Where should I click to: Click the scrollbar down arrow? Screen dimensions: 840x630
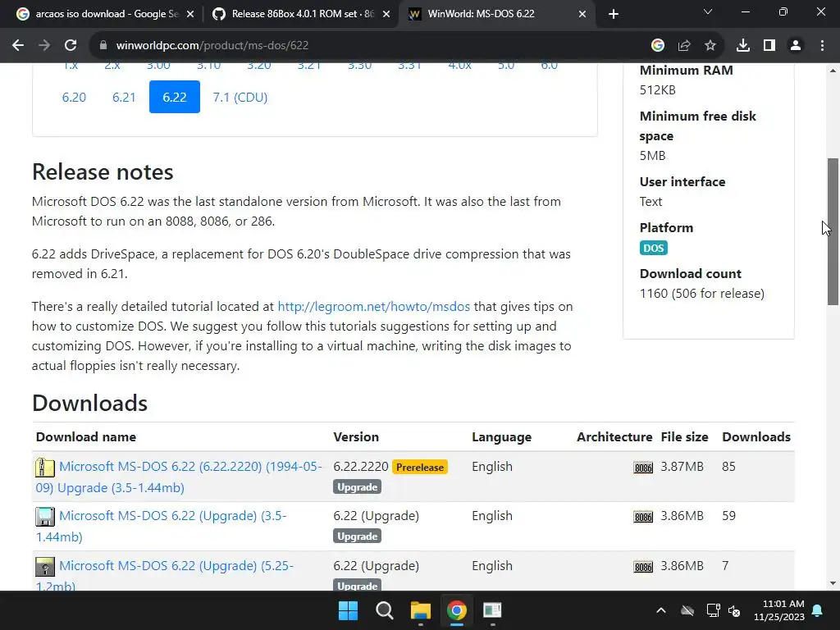coord(833,583)
